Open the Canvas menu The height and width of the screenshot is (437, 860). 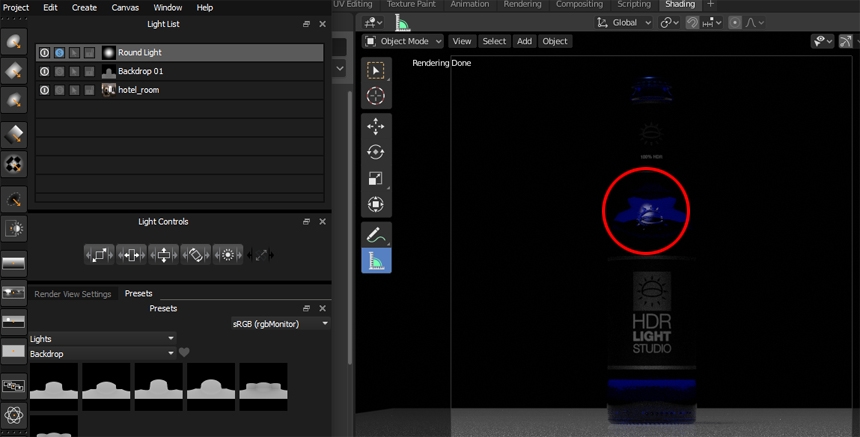coord(125,8)
